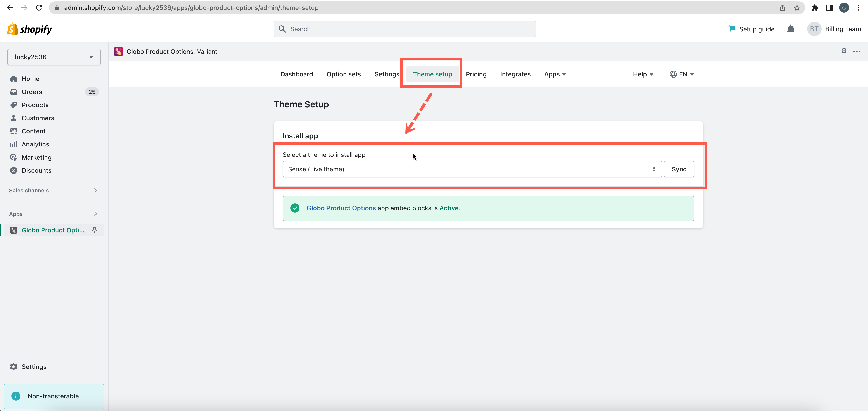Open the Sense (Live theme) selector
This screenshot has width=868, height=411.
pos(471,169)
